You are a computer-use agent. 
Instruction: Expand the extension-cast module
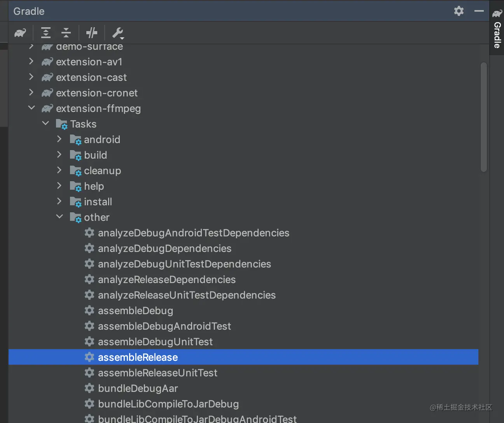point(31,77)
